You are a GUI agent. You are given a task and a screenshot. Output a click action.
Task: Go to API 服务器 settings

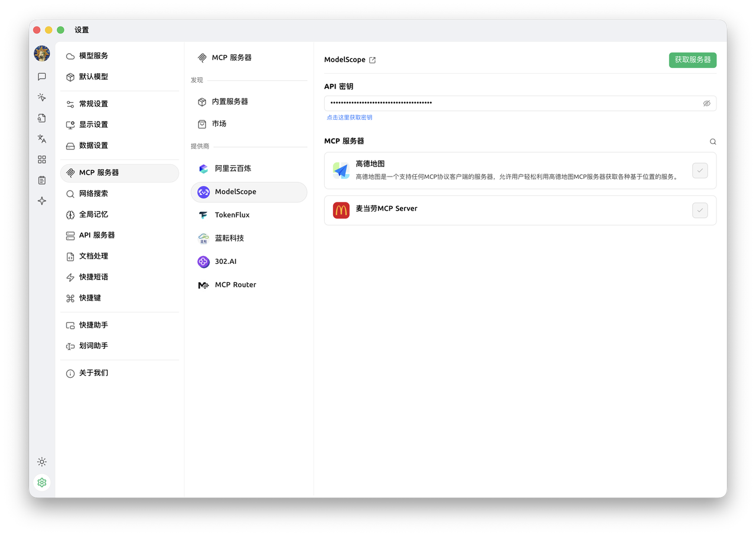pyautogui.click(x=119, y=236)
